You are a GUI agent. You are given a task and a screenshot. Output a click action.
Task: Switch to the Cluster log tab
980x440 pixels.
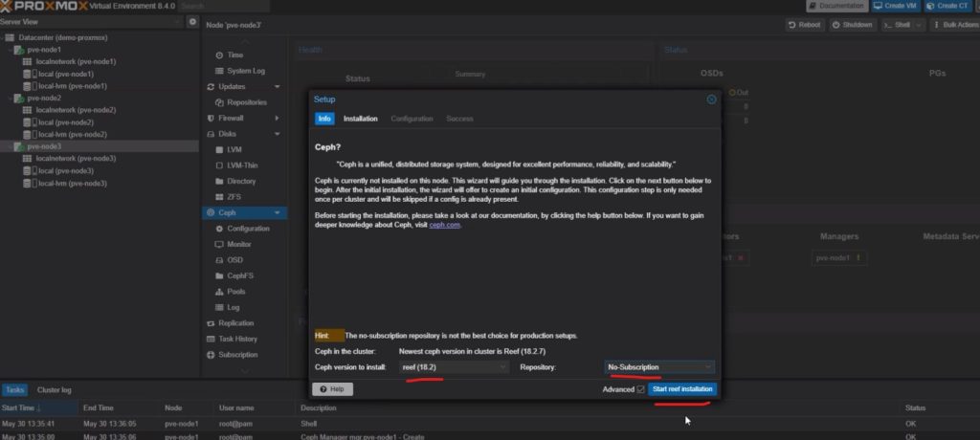(x=54, y=390)
